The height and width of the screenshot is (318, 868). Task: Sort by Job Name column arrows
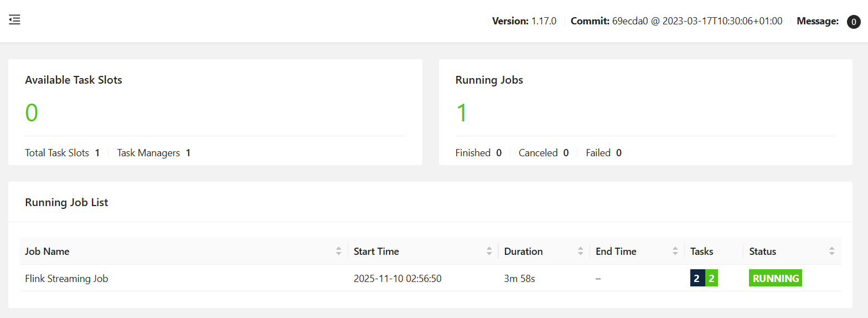tap(338, 252)
